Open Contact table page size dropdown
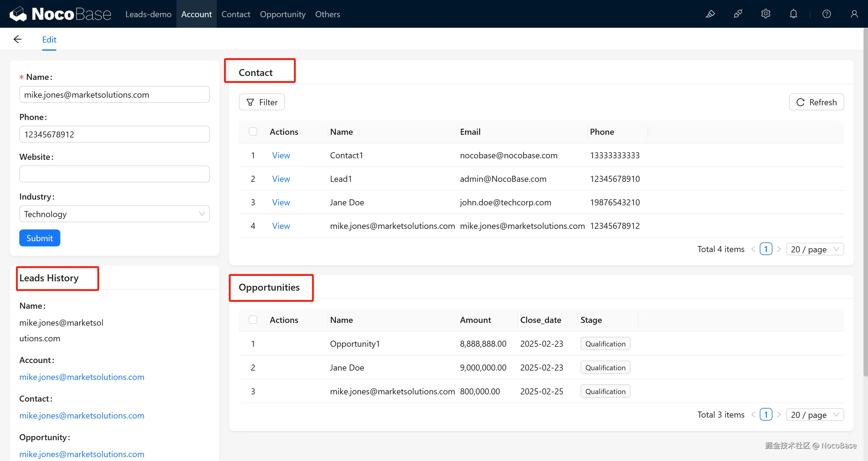 (x=814, y=249)
